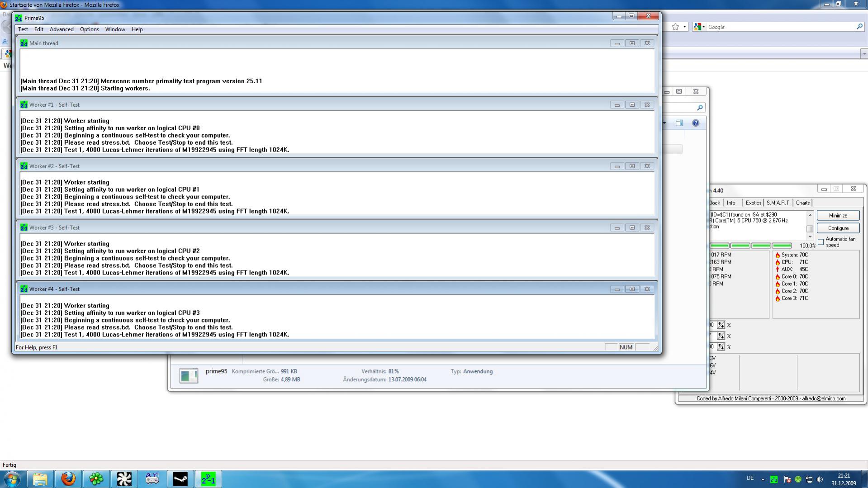Switch to the Info tab in SpeedFan
868x488 pixels.
[731, 203]
